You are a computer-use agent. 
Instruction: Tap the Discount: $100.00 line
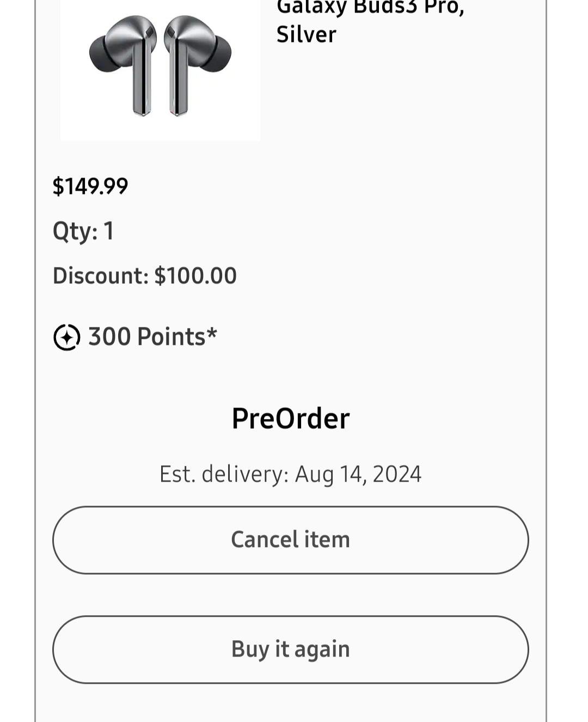(145, 276)
